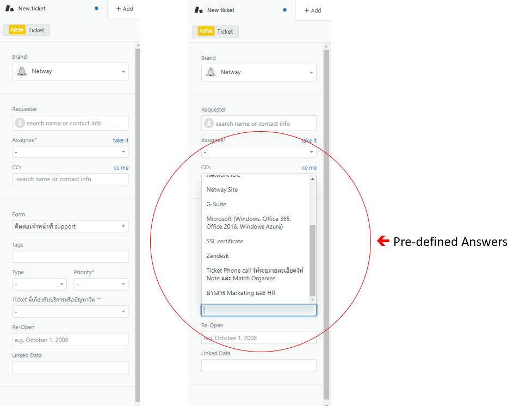This screenshot has height=406, width=532.
Task: Open the '+ Add' tab in the left panel
Action: (x=125, y=9)
